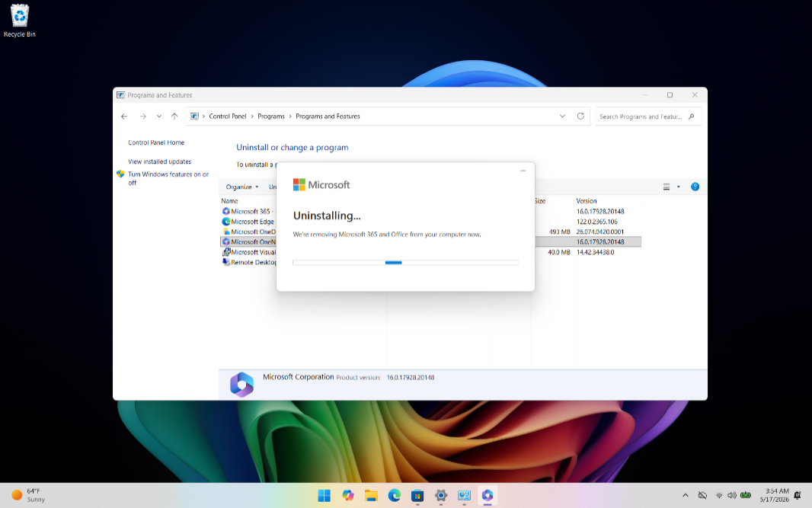Click the up arrow navigation icon
The width and height of the screenshot is (812, 508).
click(x=174, y=116)
